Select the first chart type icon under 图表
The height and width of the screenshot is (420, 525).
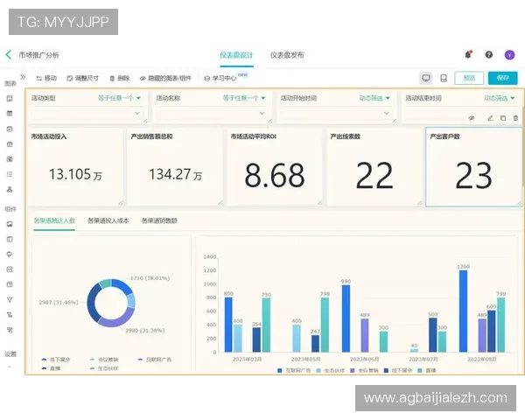[10, 99]
